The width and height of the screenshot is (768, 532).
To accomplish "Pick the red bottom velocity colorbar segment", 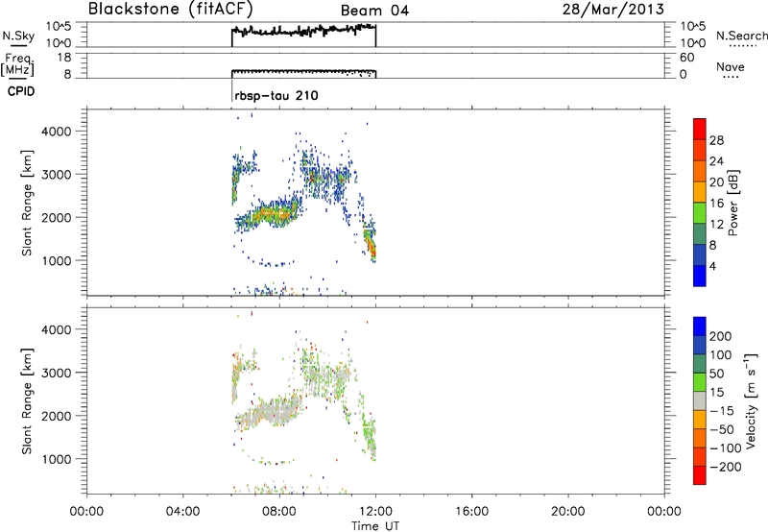I will [700, 475].
